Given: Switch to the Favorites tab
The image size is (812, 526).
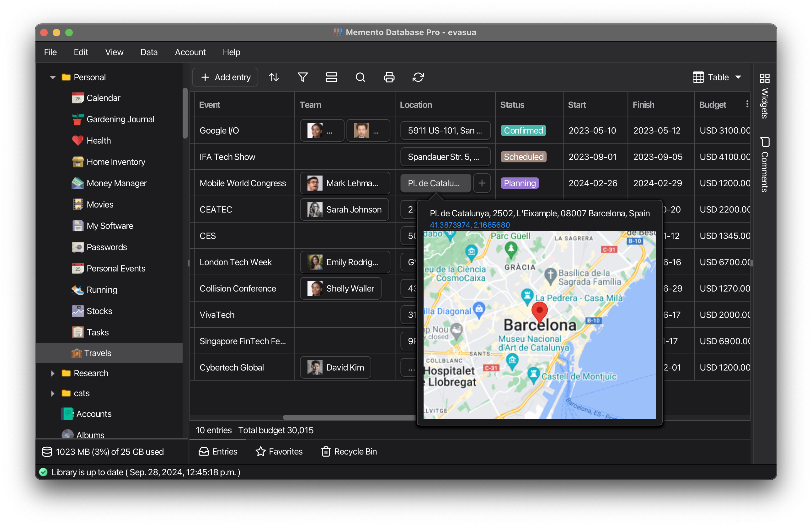Looking at the screenshot, I should pos(280,451).
